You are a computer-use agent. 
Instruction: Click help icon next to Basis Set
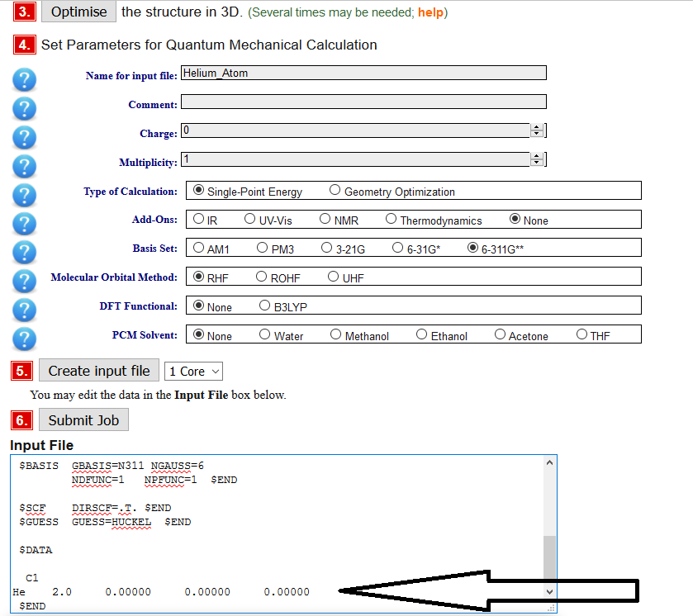[x=26, y=253]
